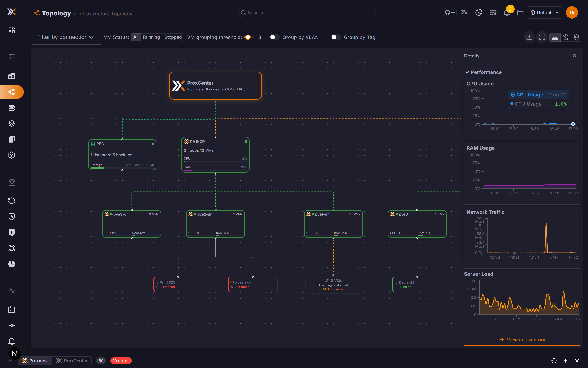
Task: Select the pve1-dr node card
Action: (333, 224)
